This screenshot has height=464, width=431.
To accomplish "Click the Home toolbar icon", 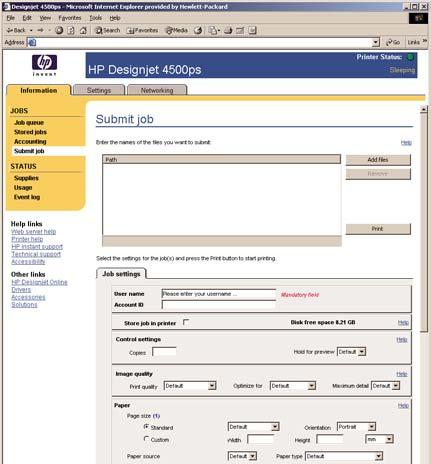I will (83, 31).
